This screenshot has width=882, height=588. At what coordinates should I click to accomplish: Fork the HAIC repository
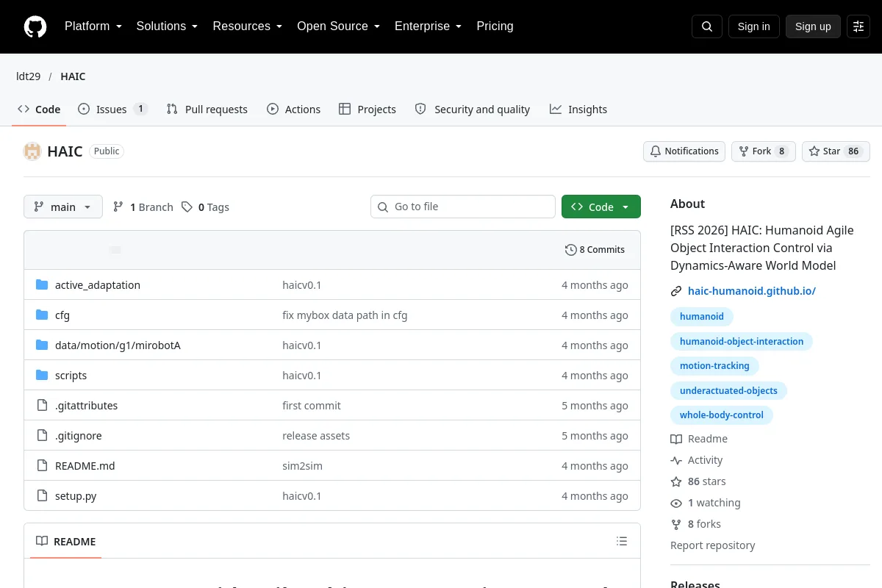point(764,151)
